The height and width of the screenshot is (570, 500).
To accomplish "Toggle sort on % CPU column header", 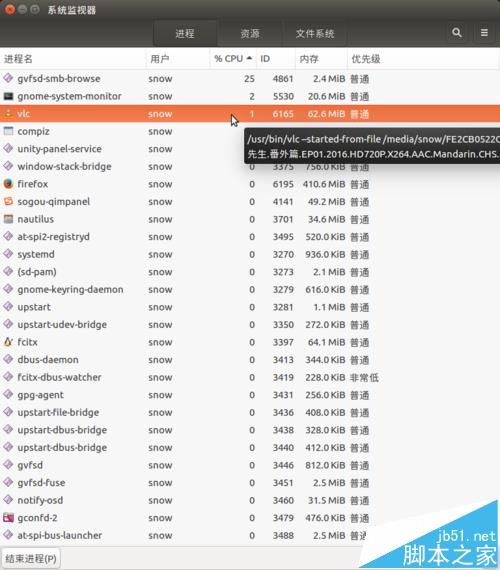I will pyautogui.click(x=233, y=59).
